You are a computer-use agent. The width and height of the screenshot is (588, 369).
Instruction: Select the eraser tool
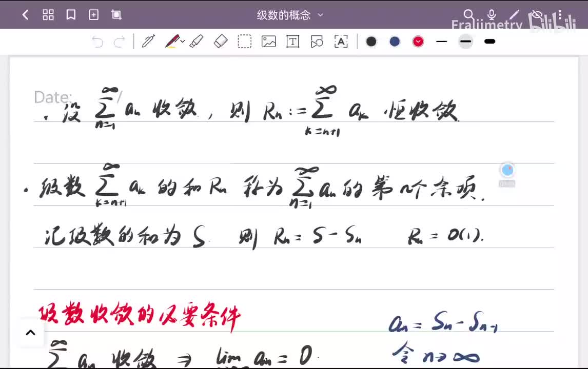221,41
